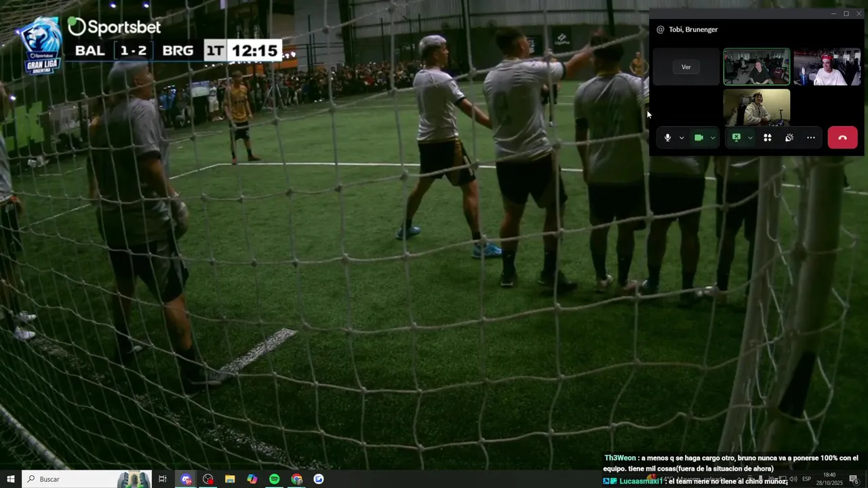Maximize the call popout window

(x=846, y=14)
